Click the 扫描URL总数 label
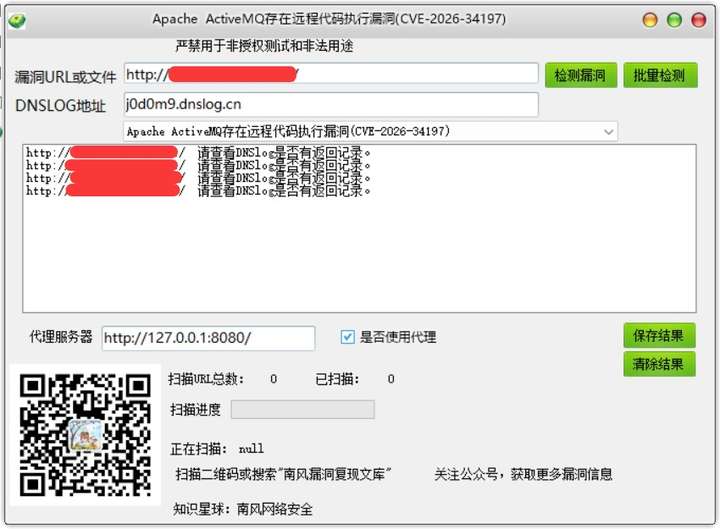Image resolution: width=720 pixels, height=529 pixels. click(x=206, y=379)
